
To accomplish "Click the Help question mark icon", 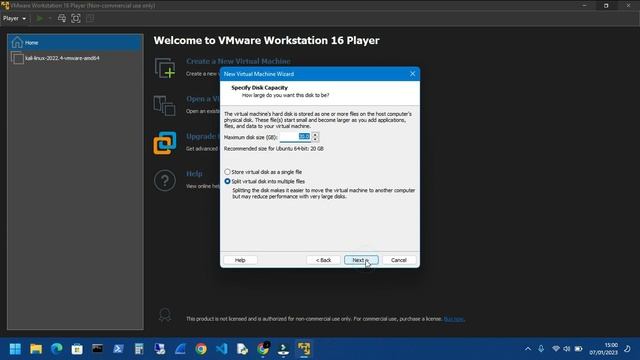I will point(165,180).
